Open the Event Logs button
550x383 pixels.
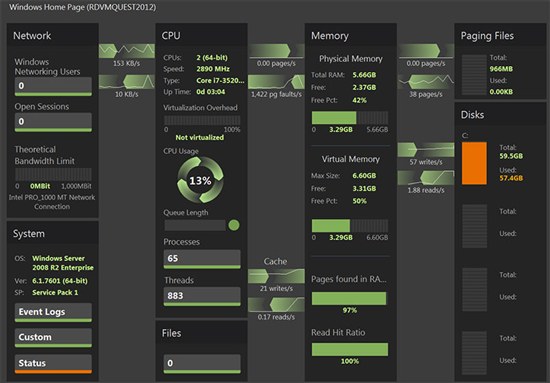tap(53, 313)
